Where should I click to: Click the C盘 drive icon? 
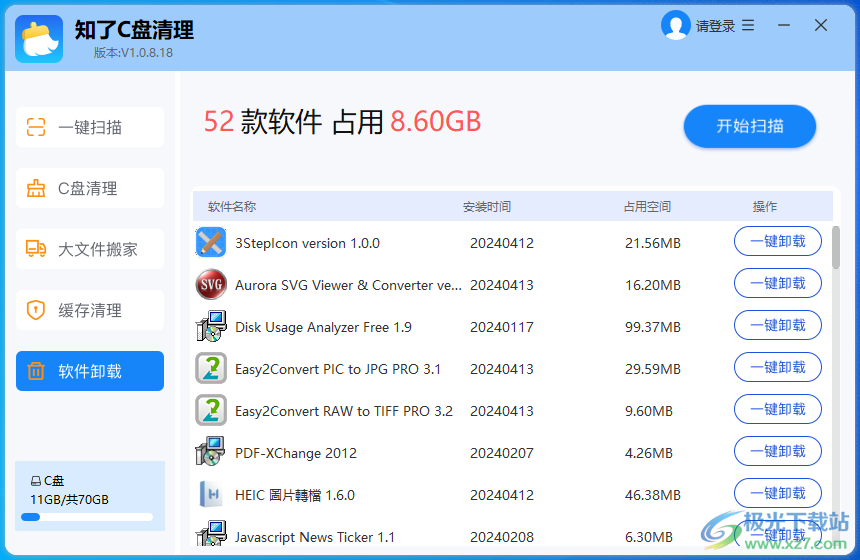[x=36, y=481]
